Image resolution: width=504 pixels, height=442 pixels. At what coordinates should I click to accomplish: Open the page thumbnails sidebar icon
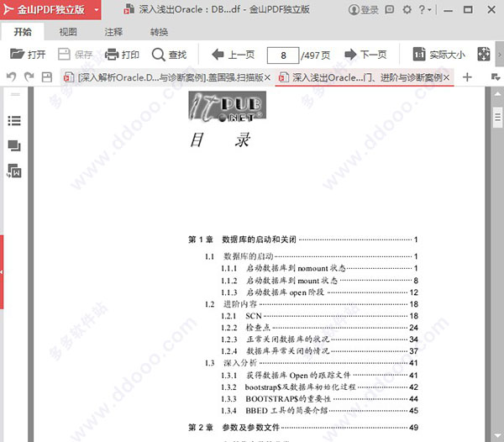pyautogui.click(x=14, y=145)
